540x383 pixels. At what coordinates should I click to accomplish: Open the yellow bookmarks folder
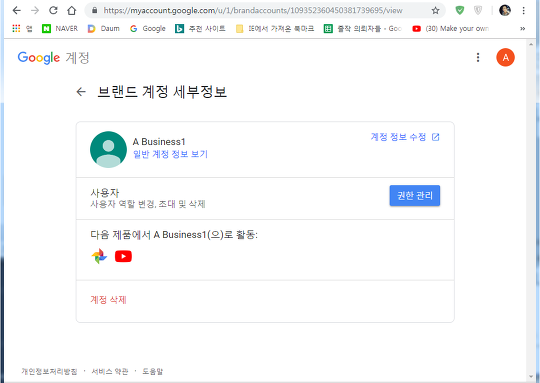click(x=275, y=29)
